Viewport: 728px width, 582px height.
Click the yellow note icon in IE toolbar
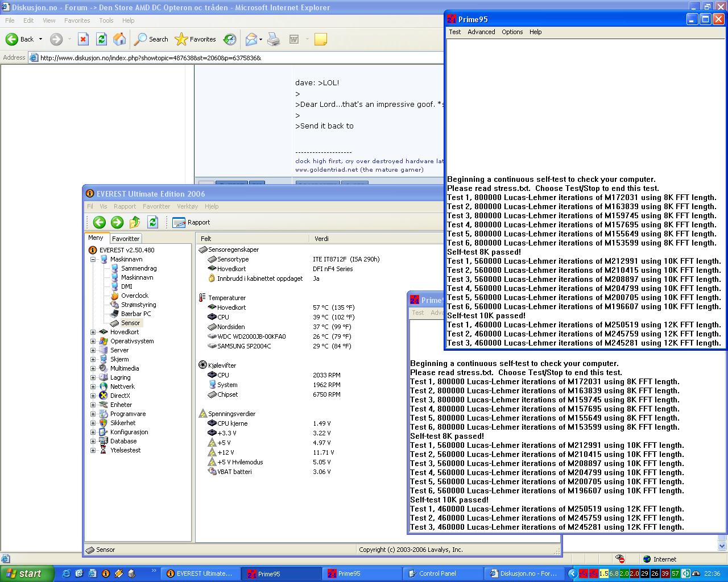[321, 39]
